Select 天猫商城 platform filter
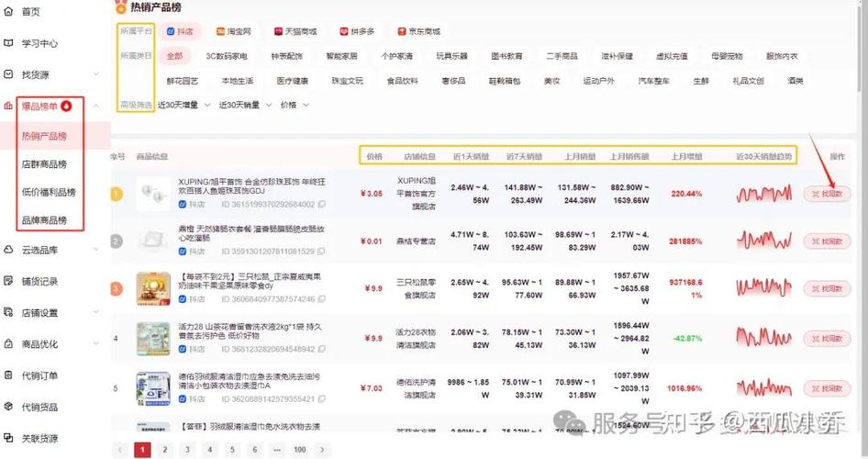The height and width of the screenshot is (459, 868). pyautogui.click(x=295, y=31)
